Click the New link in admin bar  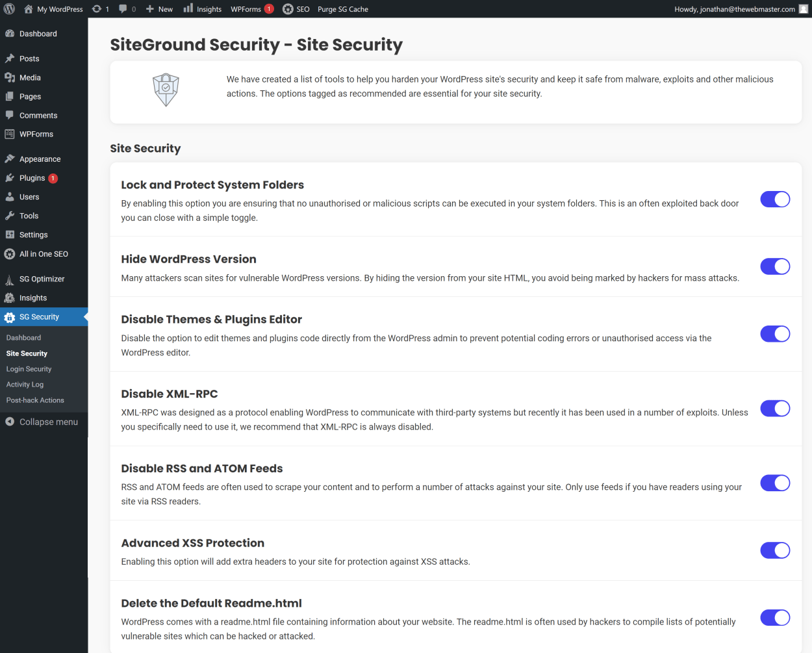pos(166,9)
